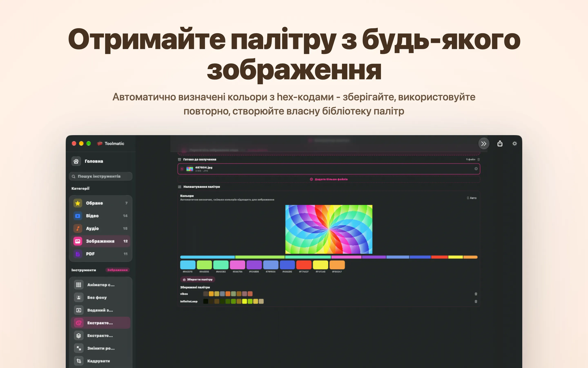Open the PDF category icon
The image size is (588, 368).
(x=78, y=254)
